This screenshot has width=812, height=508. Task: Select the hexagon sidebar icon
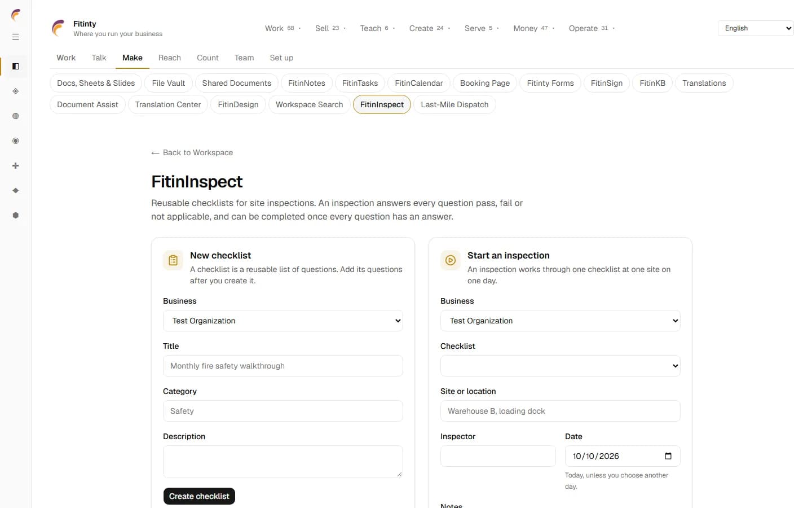pos(16,216)
